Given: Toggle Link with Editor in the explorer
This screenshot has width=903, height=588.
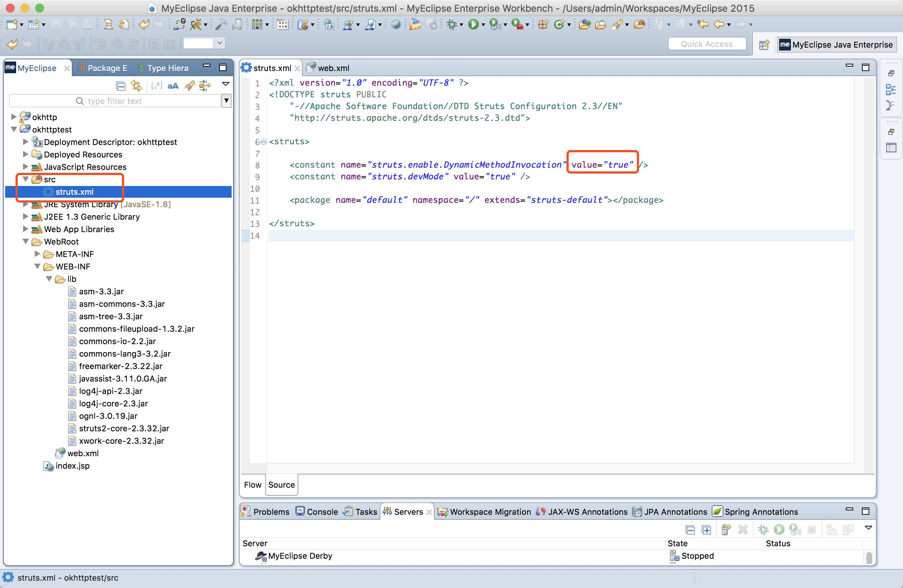Looking at the screenshot, I should coord(136,86).
